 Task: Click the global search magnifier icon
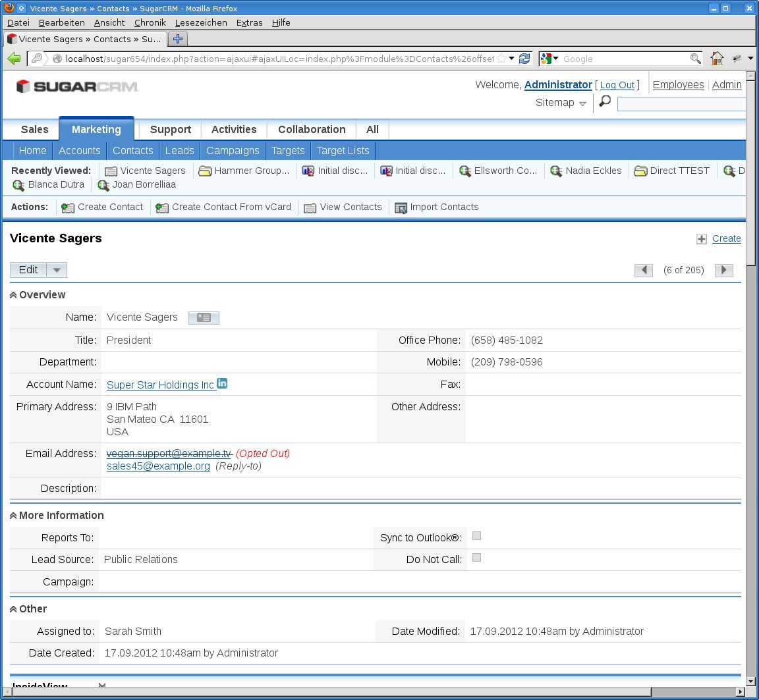click(604, 102)
